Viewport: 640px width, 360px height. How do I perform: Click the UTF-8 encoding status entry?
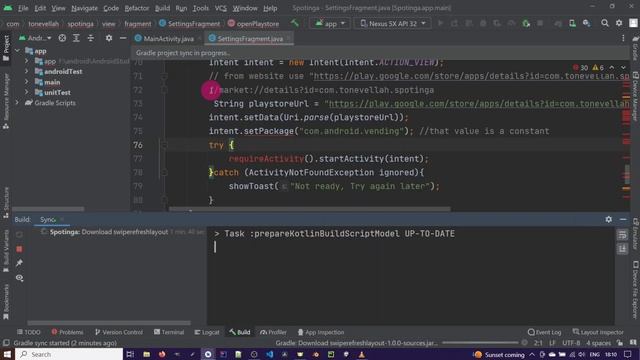point(571,343)
